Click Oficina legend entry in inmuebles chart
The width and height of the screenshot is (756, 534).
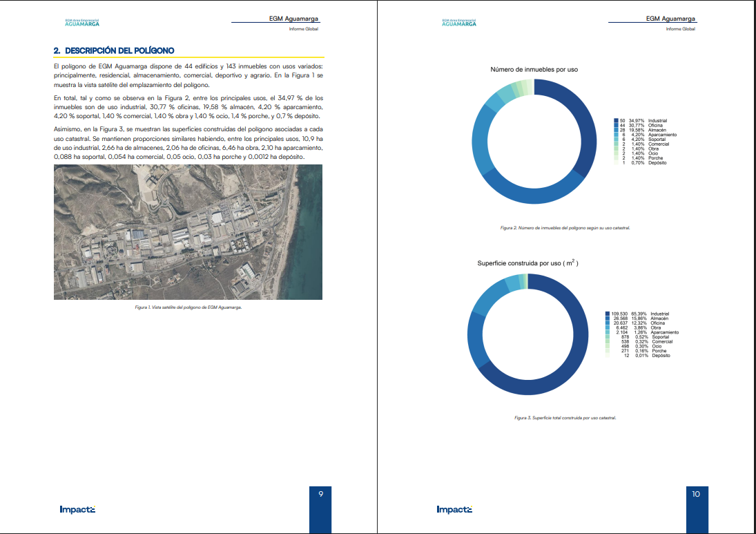(x=657, y=125)
